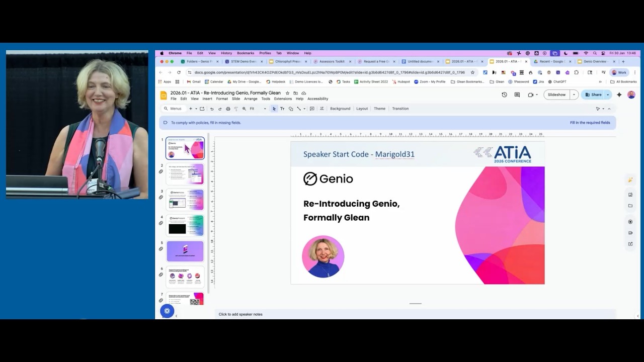Open the Share options dropdown arrow
Image resolution: width=644 pixels, height=362 pixels.
click(607, 95)
